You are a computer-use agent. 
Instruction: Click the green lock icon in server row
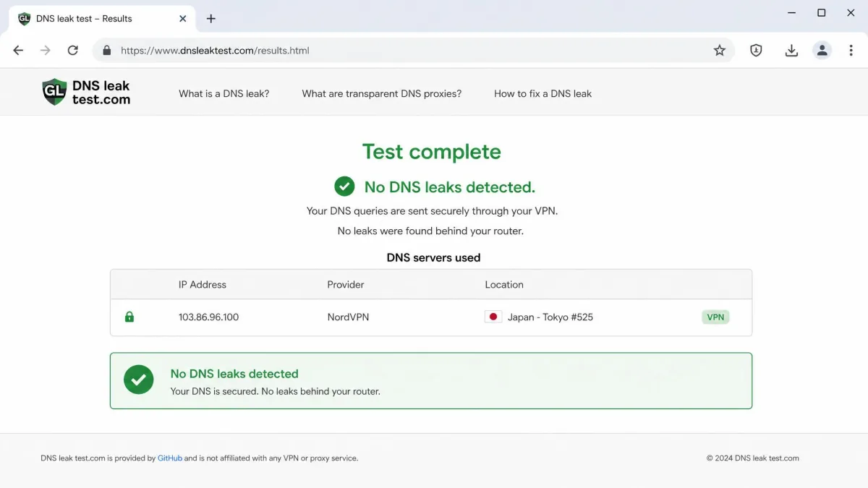[x=129, y=317]
